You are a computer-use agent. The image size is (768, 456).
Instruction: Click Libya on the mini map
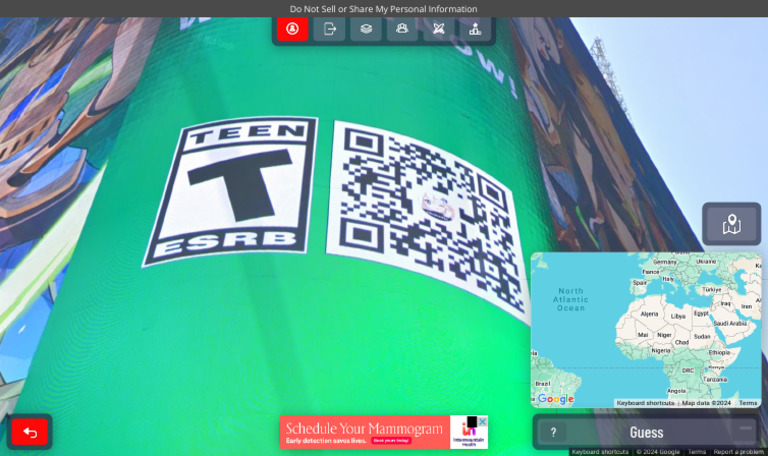click(x=678, y=316)
